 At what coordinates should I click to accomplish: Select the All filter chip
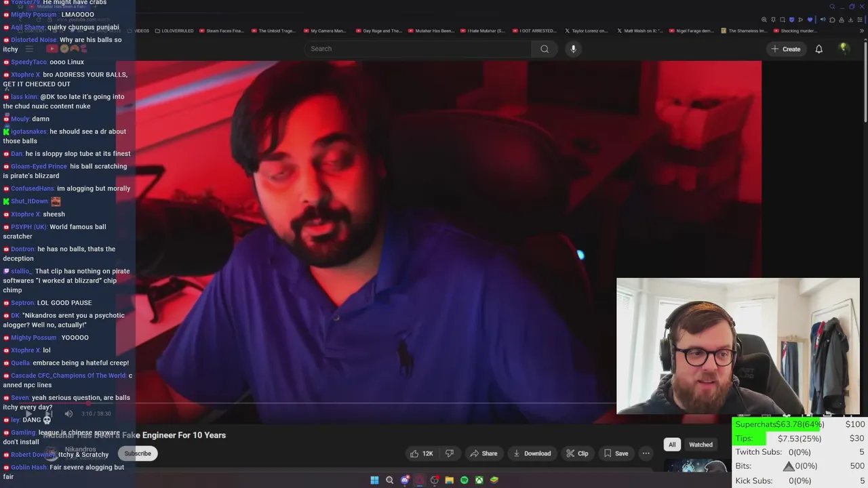point(672,445)
